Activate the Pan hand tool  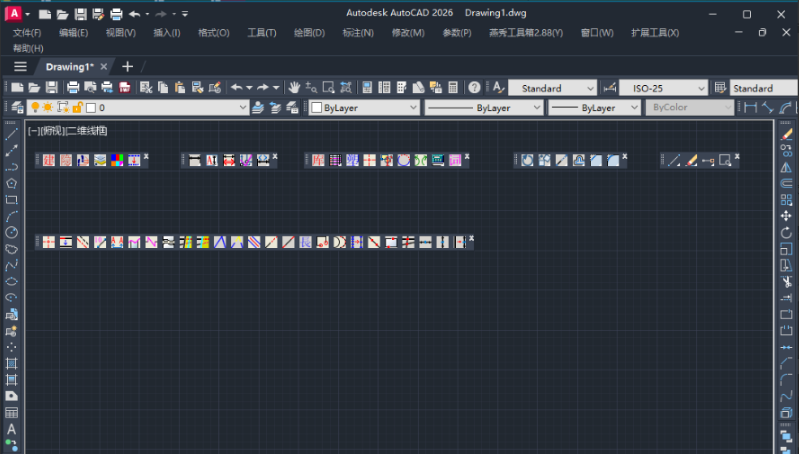tap(294, 88)
